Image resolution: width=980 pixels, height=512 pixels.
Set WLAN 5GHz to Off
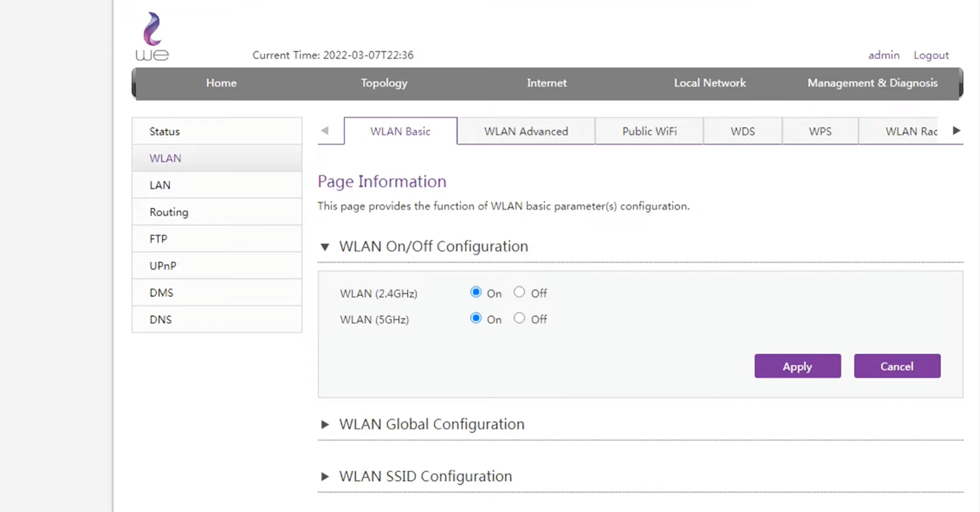click(x=519, y=318)
